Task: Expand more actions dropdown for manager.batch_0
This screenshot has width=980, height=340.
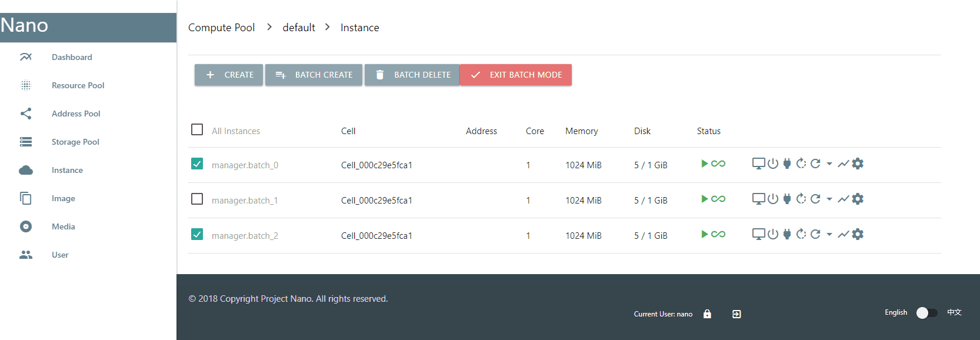Action: 829,164
